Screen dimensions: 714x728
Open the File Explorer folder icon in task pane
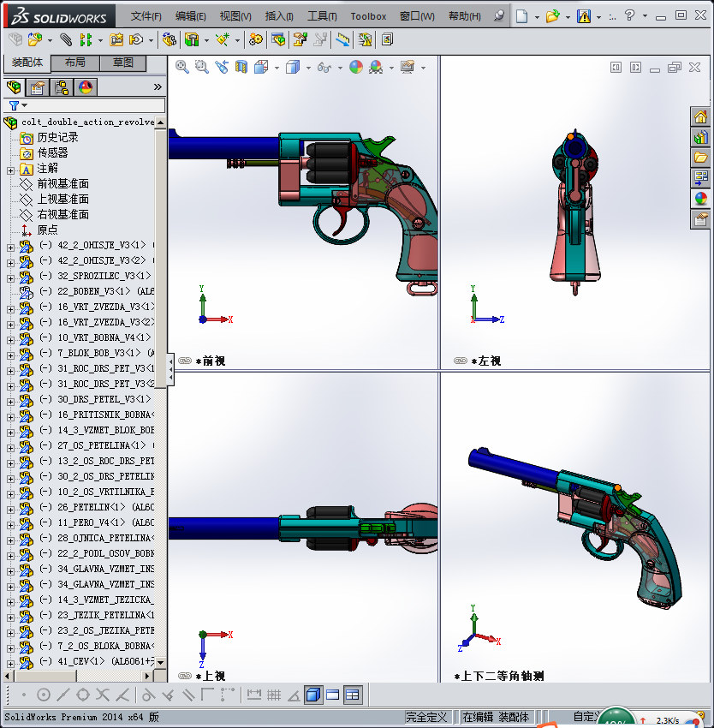click(x=700, y=158)
